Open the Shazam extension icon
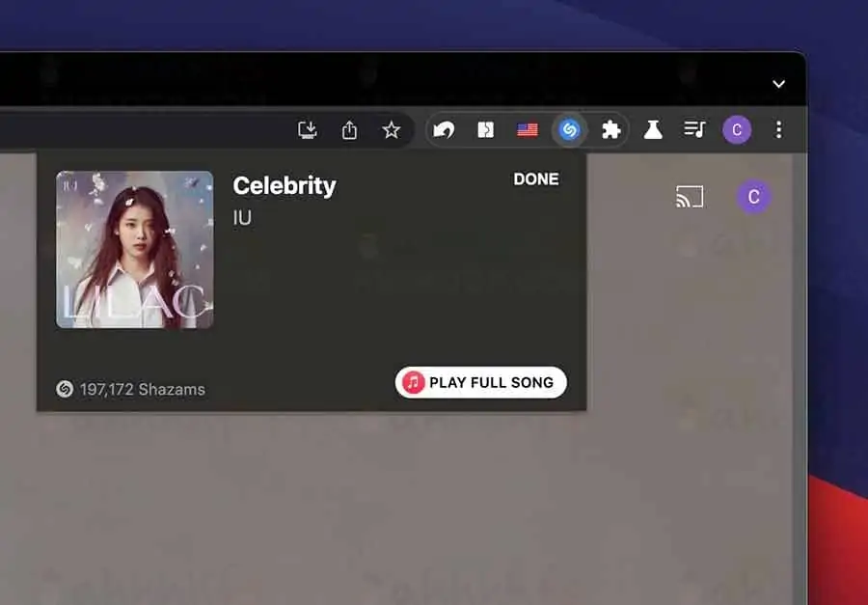The image size is (868, 605). 569,129
